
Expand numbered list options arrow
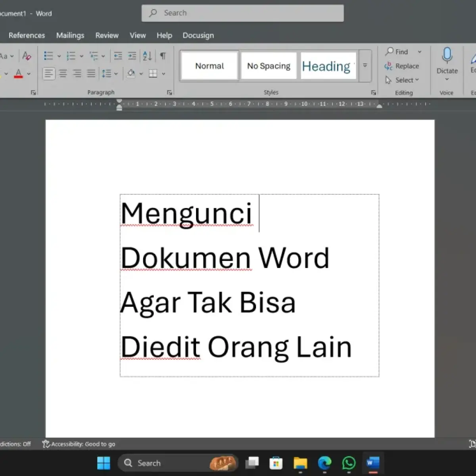pyautogui.click(x=82, y=56)
